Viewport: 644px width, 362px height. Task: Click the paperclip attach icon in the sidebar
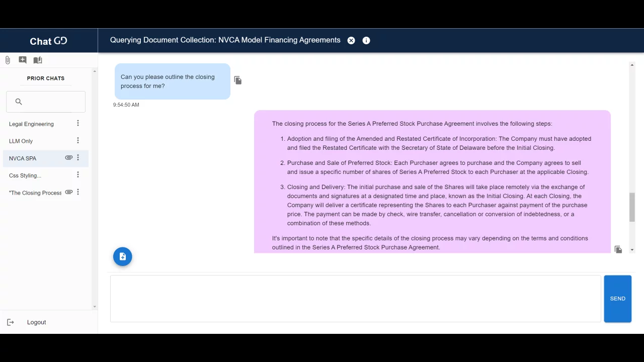[x=8, y=60]
